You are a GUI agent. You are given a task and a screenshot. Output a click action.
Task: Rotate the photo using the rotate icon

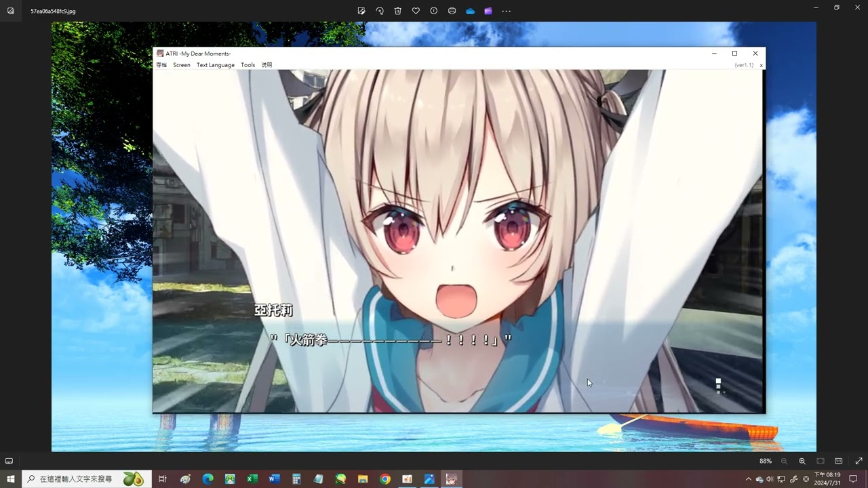(380, 11)
